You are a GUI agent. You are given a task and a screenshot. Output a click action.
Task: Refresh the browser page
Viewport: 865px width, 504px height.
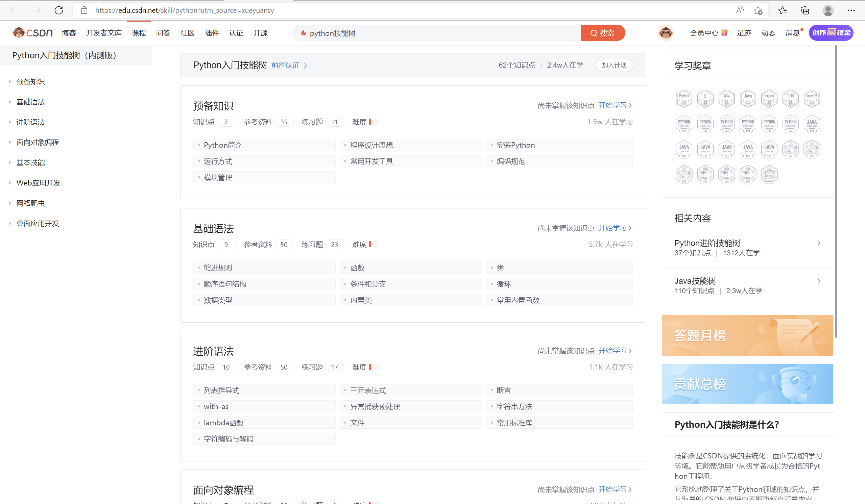click(x=59, y=10)
